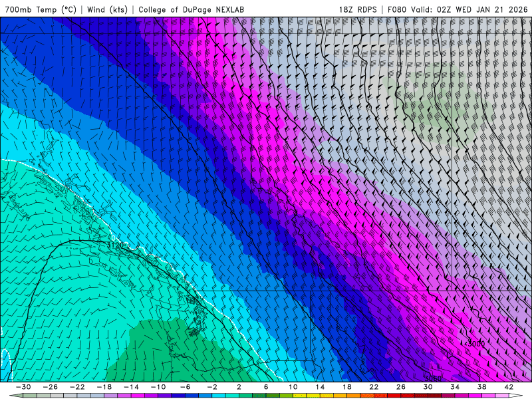
Task: Click the '-6' colorbar scale value
Action: click(186, 387)
